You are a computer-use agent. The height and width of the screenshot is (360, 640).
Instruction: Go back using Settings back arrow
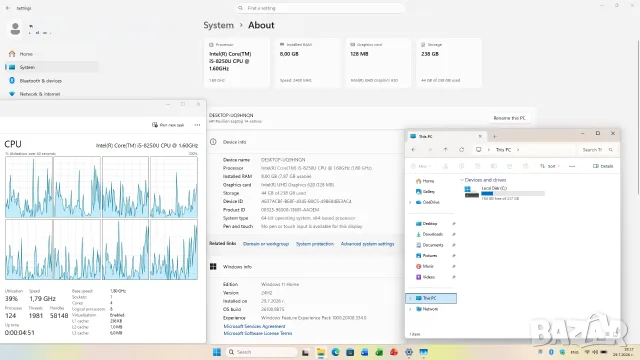click(x=8, y=8)
